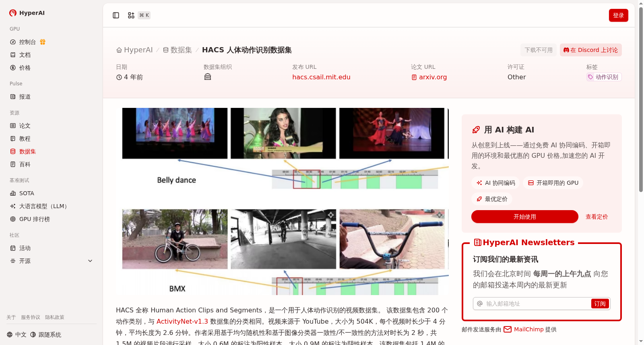Open 大语言模型（LLM）page
The width and height of the screenshot is (644, 345).
pos(44,206)
